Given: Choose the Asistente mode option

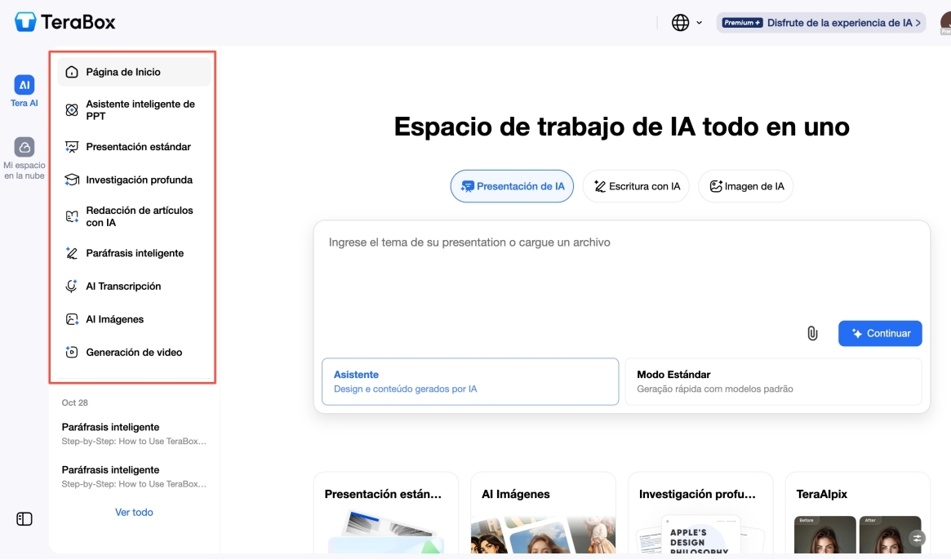Looking at the screenshot, I should [x=470, y=381].
